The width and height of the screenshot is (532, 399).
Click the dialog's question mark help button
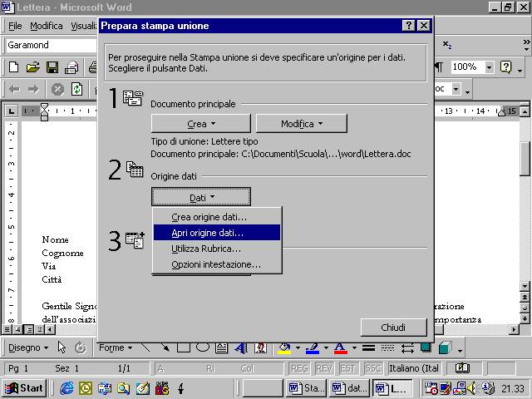point(408,26)
